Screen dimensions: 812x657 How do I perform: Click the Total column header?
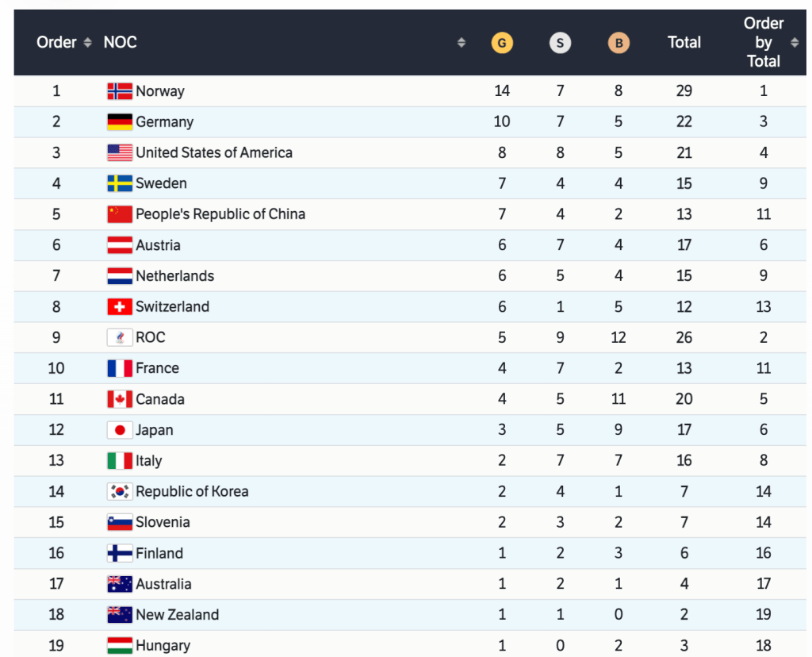684,43
